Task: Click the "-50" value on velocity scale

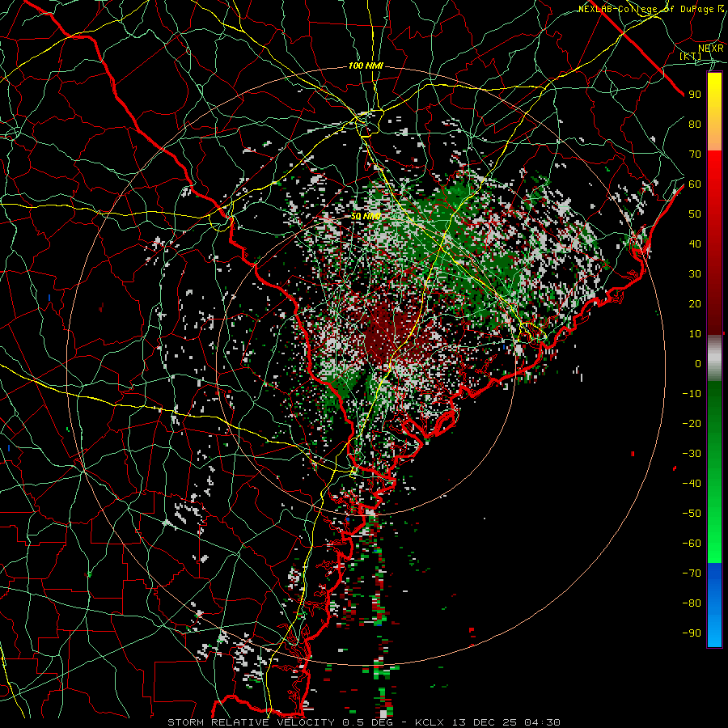Action: tap(692, 514)
